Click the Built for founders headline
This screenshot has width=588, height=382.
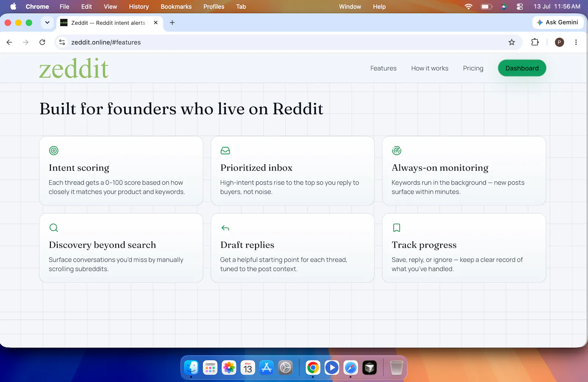coord(181,109)
